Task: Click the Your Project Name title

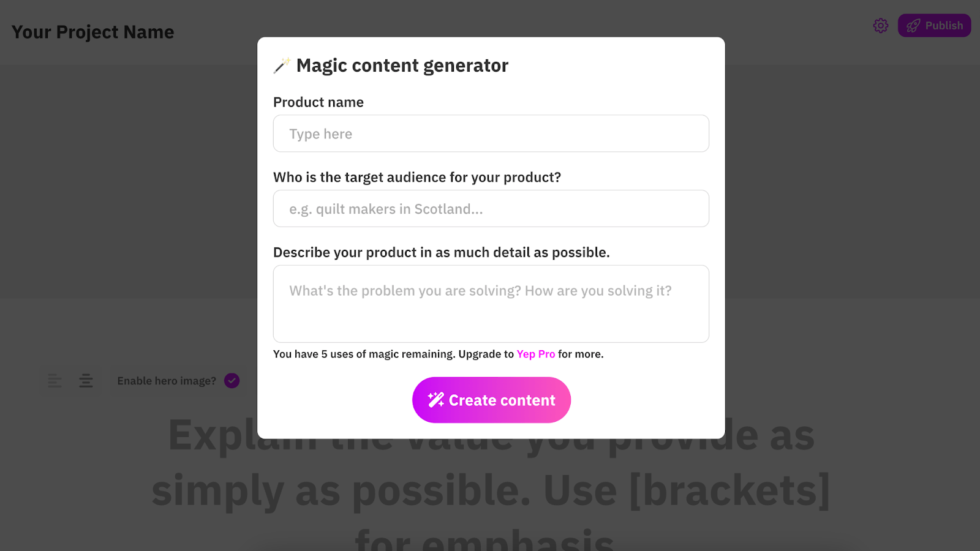Action: [x=93, y=32]
